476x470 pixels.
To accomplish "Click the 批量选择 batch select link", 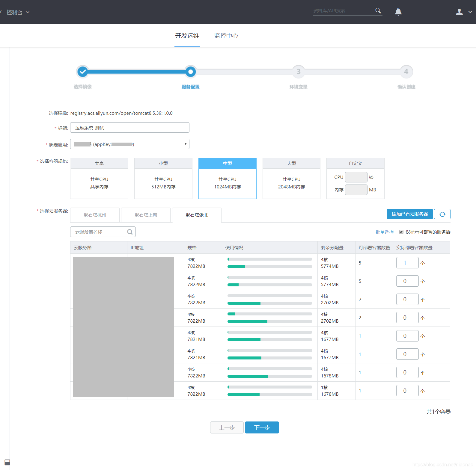I will pyautogui.click(x=385, y=232).
